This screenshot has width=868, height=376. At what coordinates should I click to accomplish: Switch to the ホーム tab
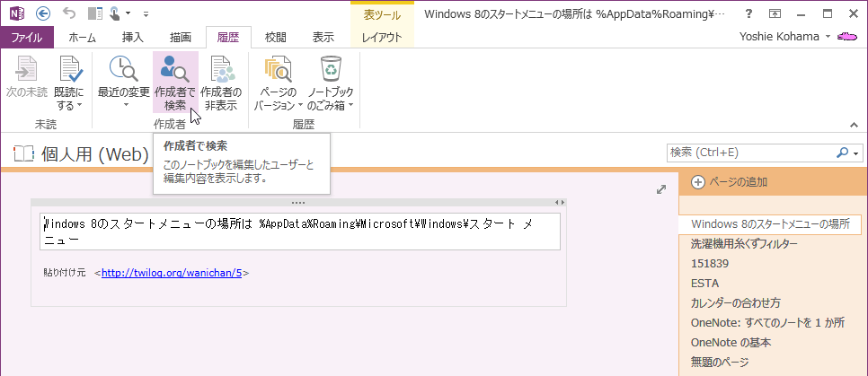(82, 38)
